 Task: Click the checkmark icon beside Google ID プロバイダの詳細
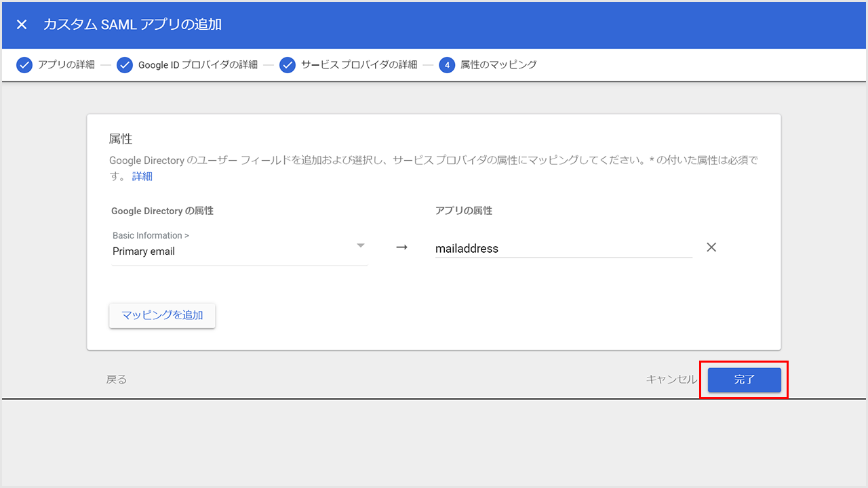[125, 65]
